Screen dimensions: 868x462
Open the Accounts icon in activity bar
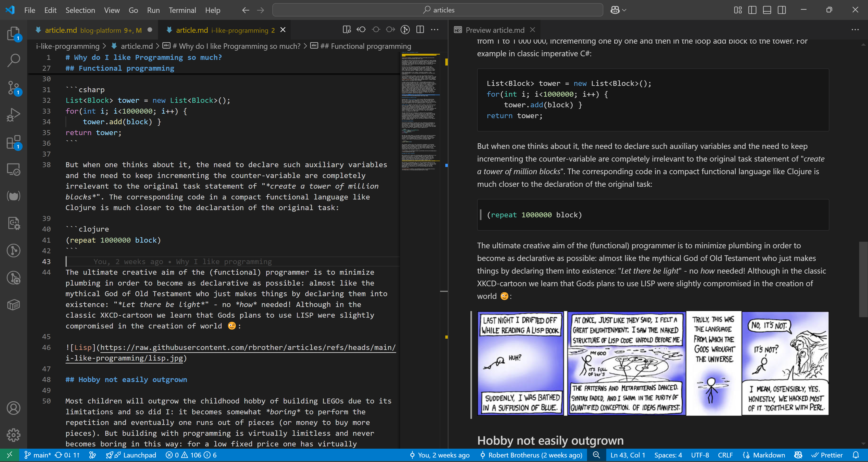click(14, 408)
